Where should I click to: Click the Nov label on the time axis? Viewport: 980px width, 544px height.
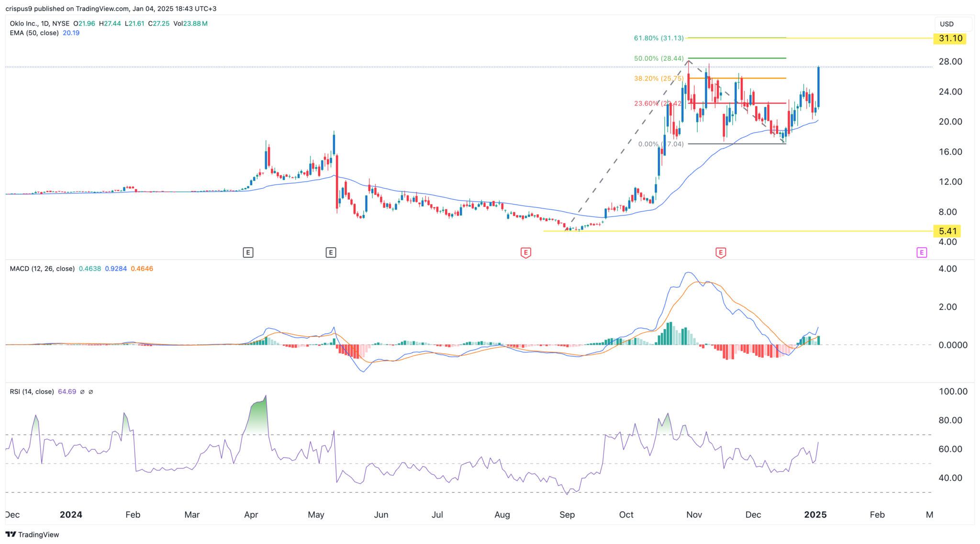[x=694, y=515]
